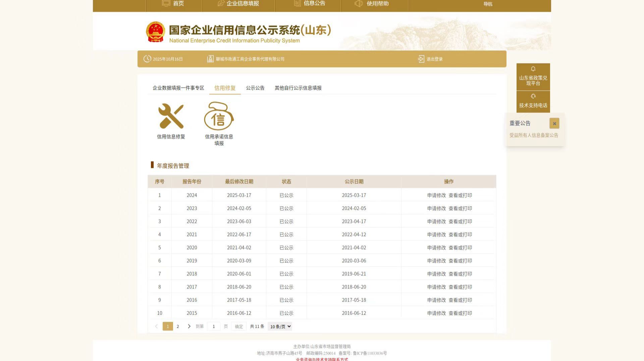Click the national emblem logo
This screenshot has width=644, height=361.
[155, 32]
